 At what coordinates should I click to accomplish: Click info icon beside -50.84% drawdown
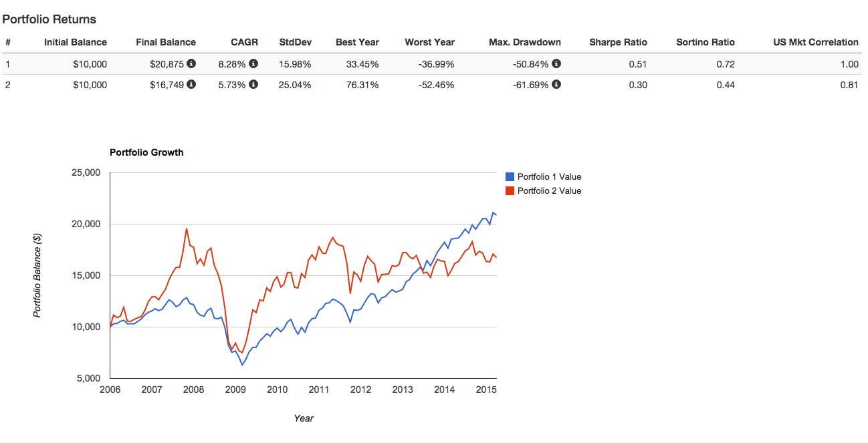[556, 64]
